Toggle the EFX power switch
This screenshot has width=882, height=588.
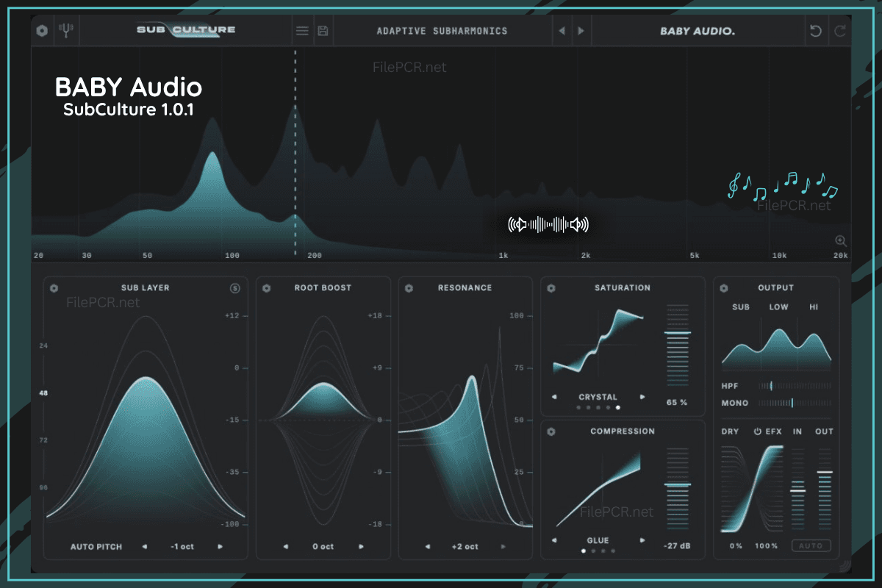[x=758, y=431]
